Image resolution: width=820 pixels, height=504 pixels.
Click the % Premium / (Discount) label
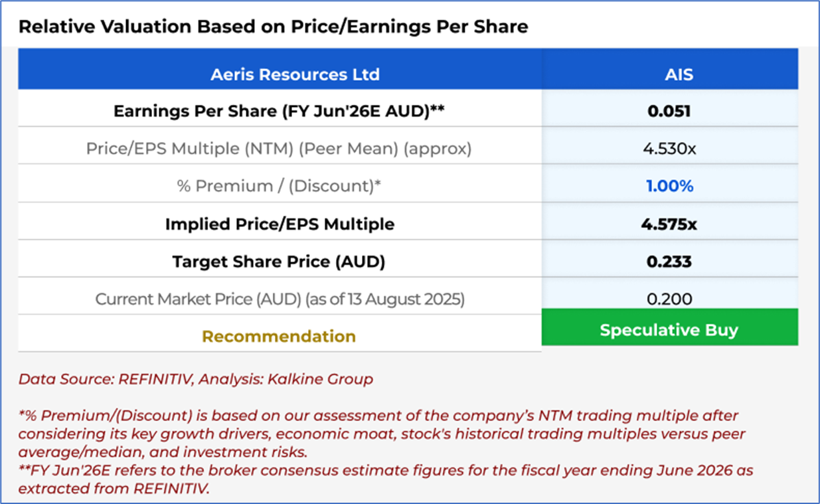click(279, 186)
